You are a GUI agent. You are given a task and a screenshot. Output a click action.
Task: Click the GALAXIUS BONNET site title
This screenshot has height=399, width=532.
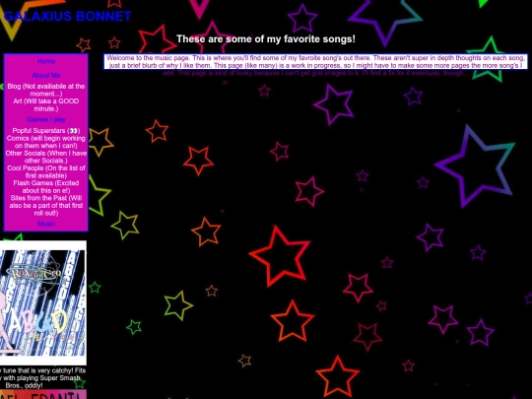(67, 16)
